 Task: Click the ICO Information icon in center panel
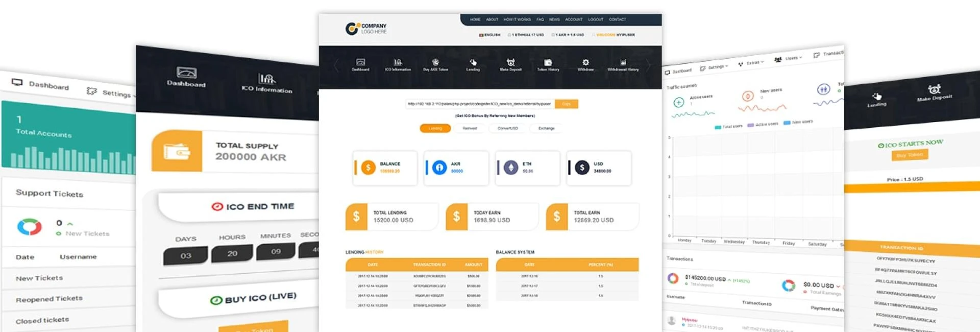tap(398, 62)
